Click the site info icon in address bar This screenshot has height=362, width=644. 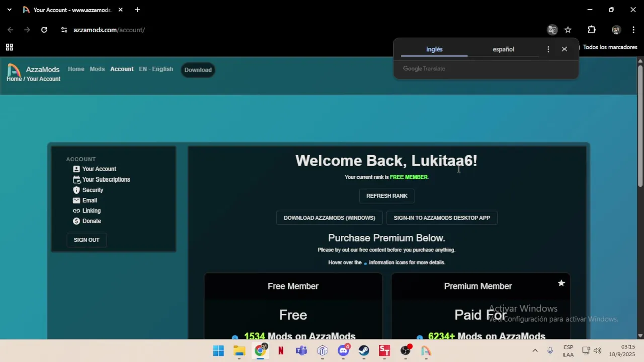pyautogui.click(x=64, y=30)
